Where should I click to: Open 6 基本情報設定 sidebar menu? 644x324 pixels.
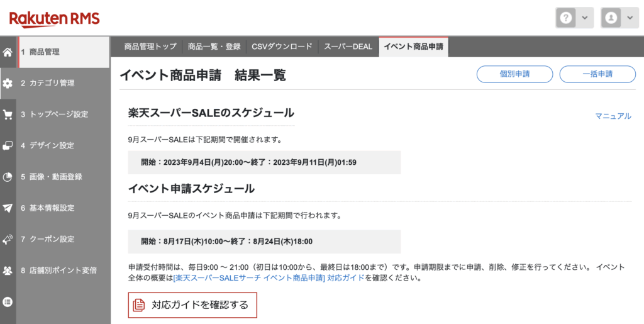64,208
